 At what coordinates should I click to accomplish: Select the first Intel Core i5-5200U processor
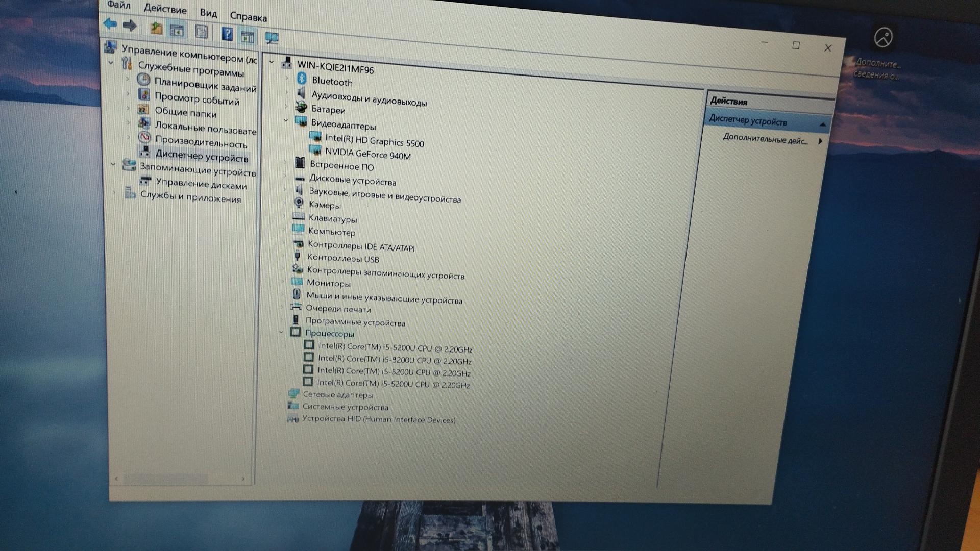click(x=395, y=348)
